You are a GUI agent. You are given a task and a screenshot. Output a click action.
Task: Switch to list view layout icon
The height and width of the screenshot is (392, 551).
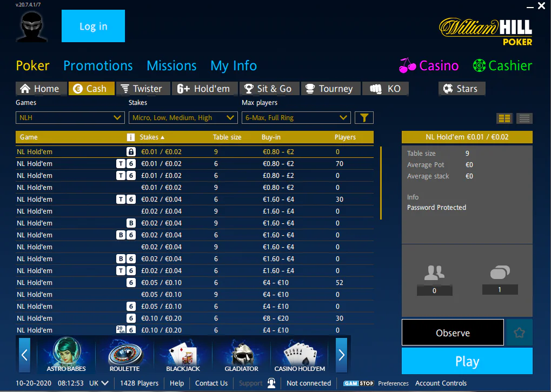(x=524, y=118)
